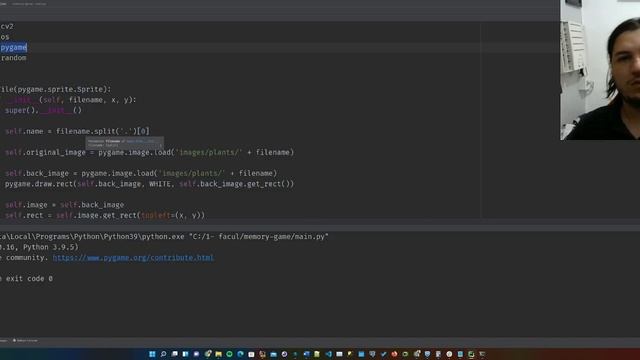Open Task View on the taskbar
The height and width of the screenshot is (360, 640).
tap(174, 354)
